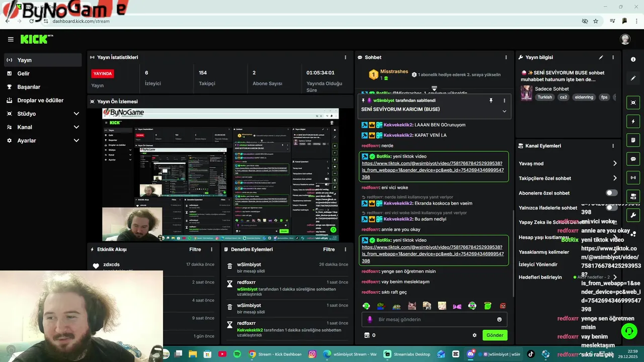The height and width of the screenshot is (362, 644).
Task: Open Filtre in Etkinlik Akışı panel
Action: click(195, 249)
